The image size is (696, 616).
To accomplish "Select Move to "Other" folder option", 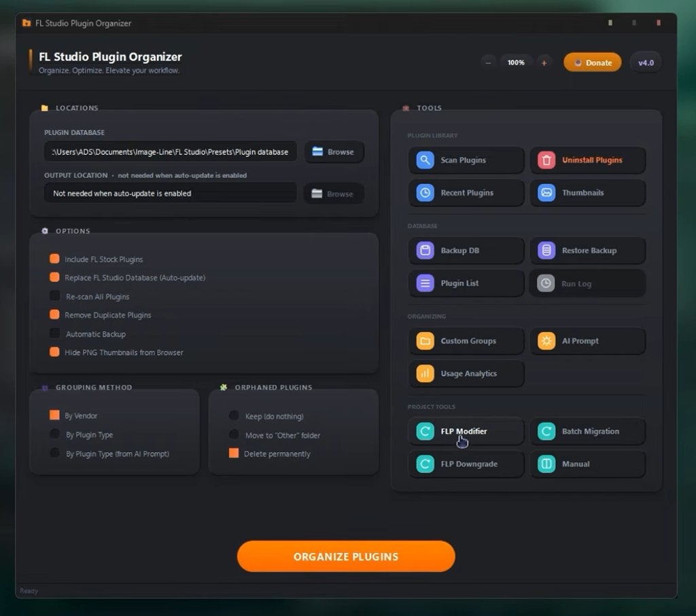I will point(234,434).
